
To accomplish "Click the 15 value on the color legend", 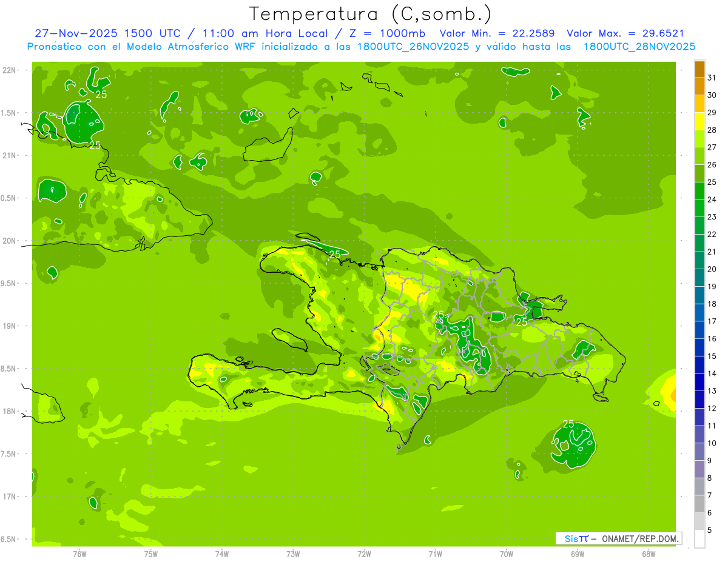I will [712, 356].
